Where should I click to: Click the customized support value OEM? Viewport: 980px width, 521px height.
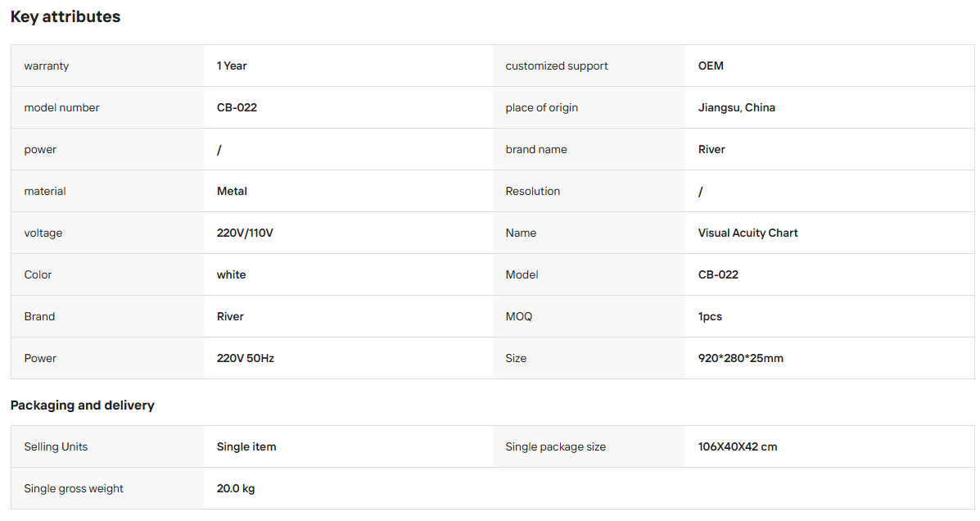click(711, 66)
